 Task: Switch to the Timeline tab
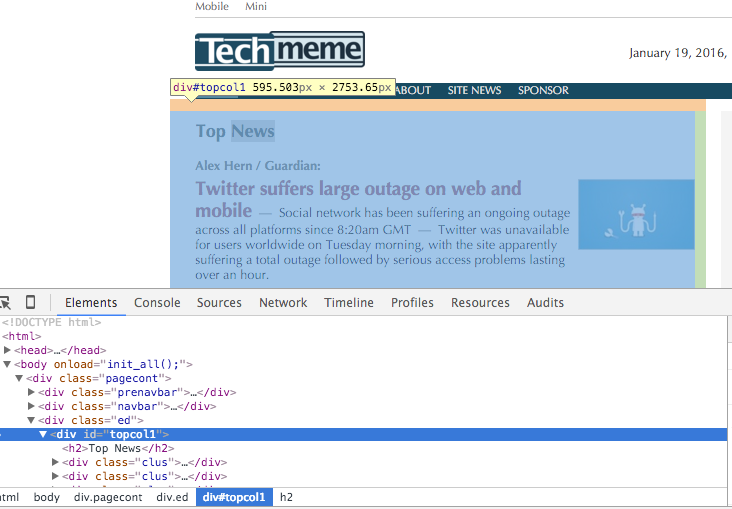349,303
